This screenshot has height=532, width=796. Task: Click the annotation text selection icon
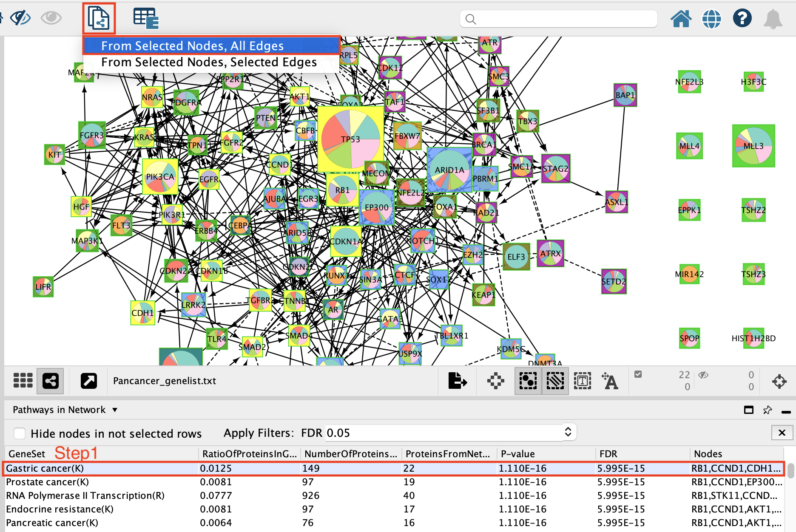coord(582,381)
